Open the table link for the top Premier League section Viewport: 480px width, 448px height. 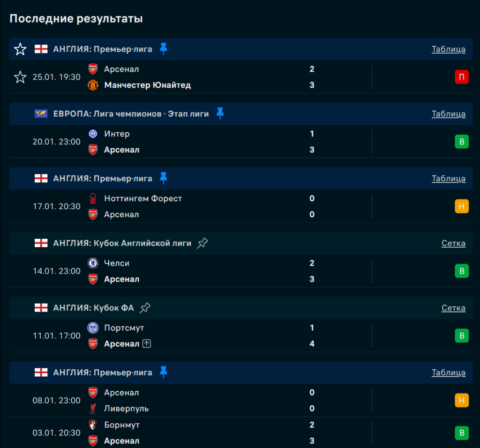448,49
